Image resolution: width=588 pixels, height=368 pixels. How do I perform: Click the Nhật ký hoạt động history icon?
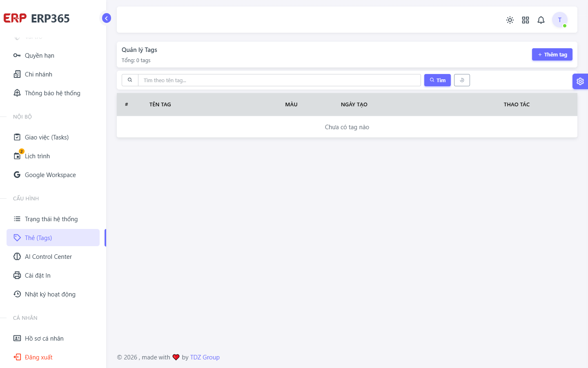pyautogui.click(x=17, y=294)
